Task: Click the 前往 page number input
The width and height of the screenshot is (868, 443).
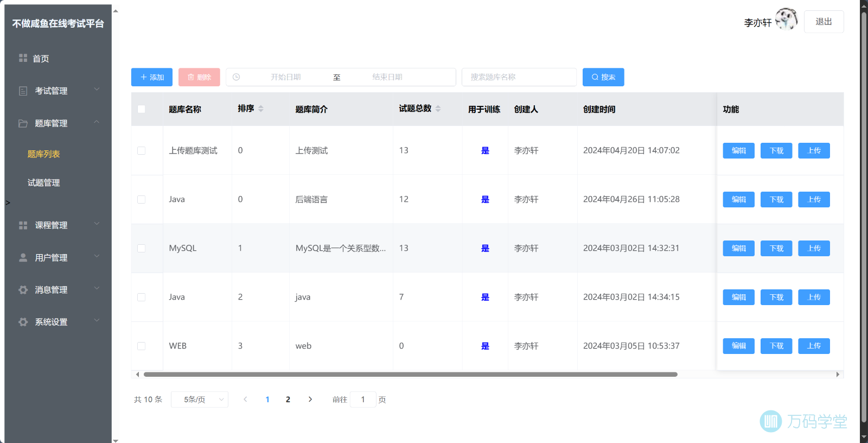Action: (363, 400)
